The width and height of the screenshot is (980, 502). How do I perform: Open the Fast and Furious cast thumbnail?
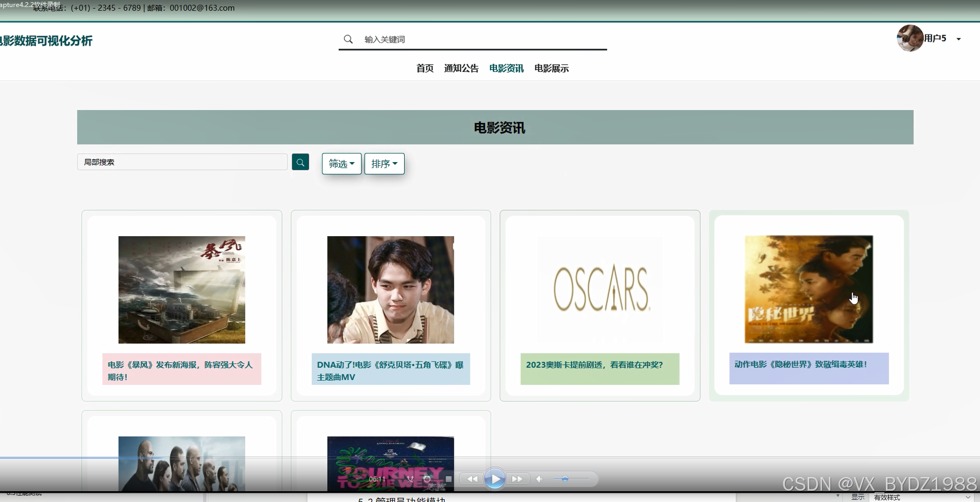coord(182,464)
